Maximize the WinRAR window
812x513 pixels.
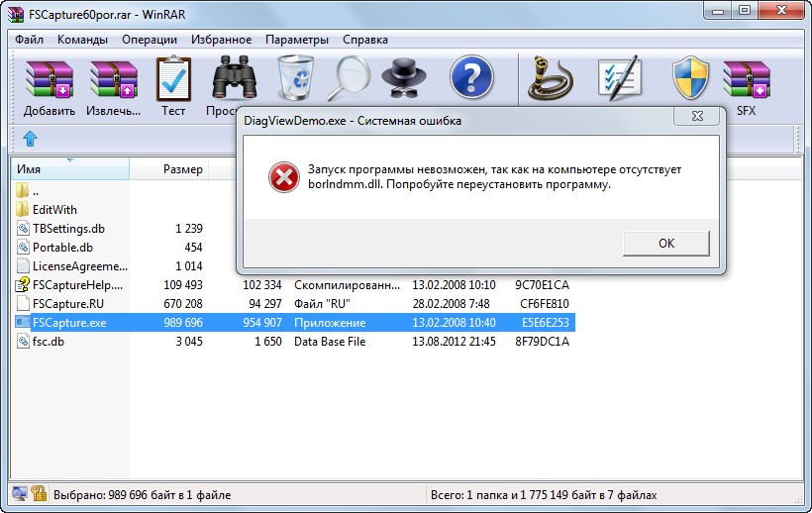point(744,11)
